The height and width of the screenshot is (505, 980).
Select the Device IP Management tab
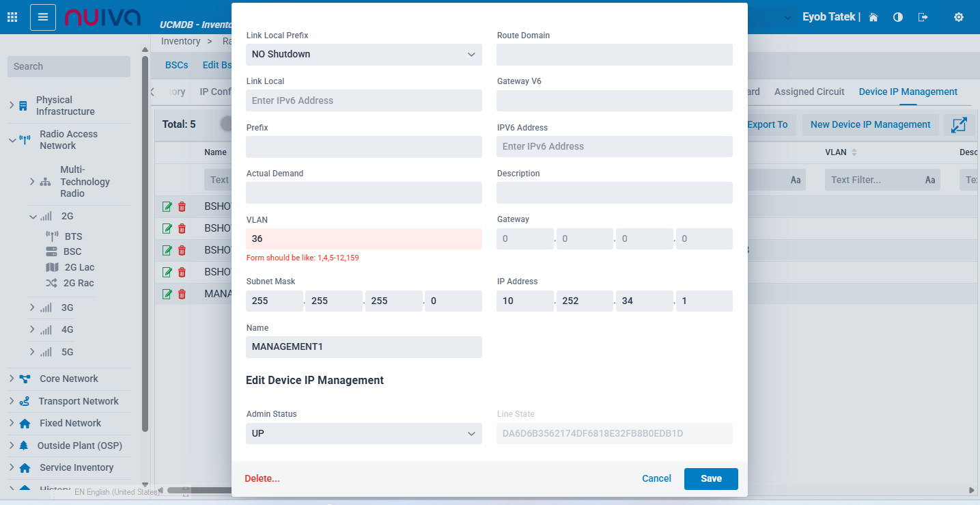908,92
